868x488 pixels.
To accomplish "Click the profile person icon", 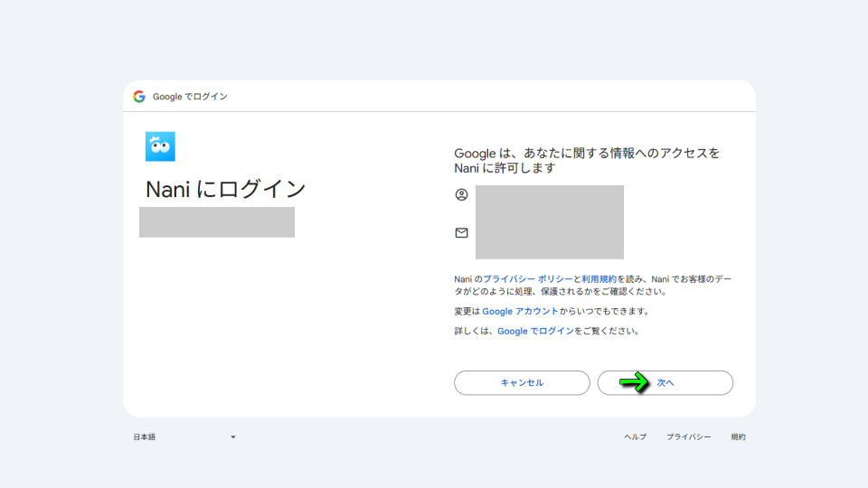I will tap(461, 194).
